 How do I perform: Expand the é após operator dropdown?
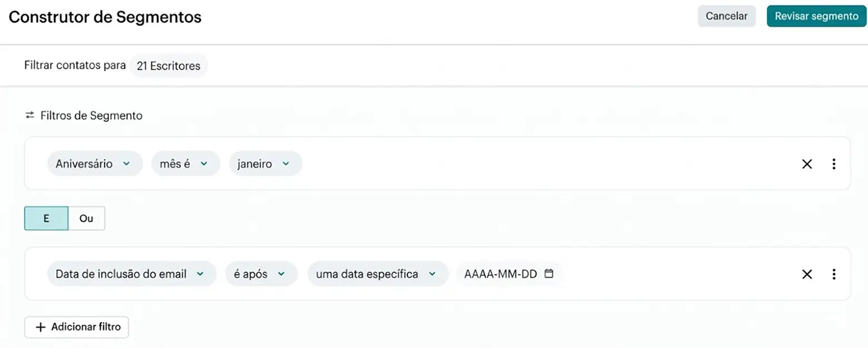[260, 274]
